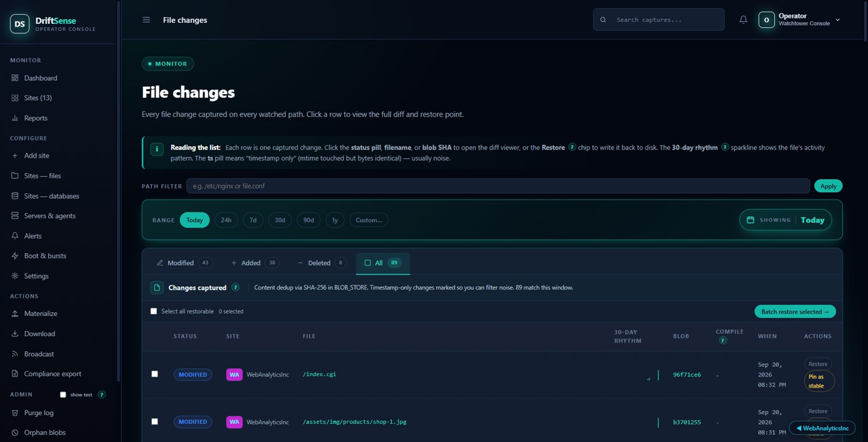Switch to the Added tab
Image resolution: width=868 pixels, height=442 pixels.
pyautogui.click(x=255, y=263)
